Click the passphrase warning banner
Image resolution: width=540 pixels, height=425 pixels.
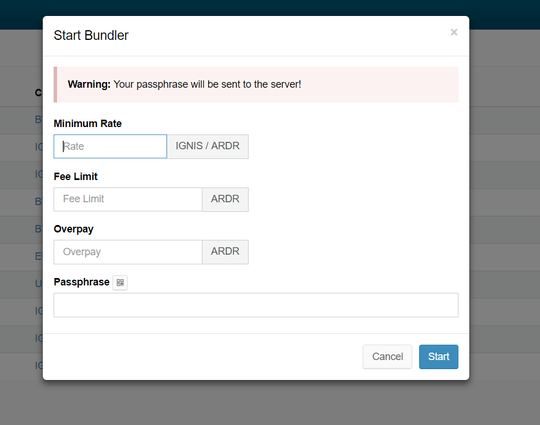[256, 84]
